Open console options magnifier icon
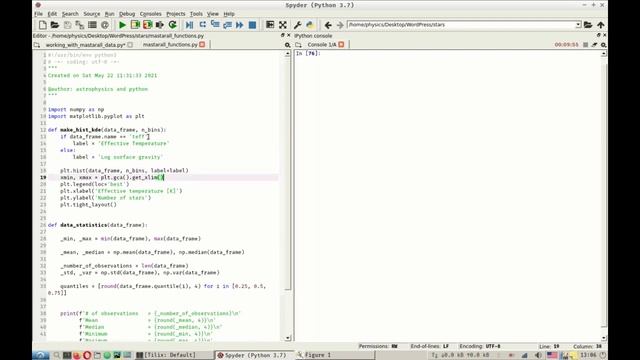Image resolution: width=640 pixels, height=360 pixels. 603,45
